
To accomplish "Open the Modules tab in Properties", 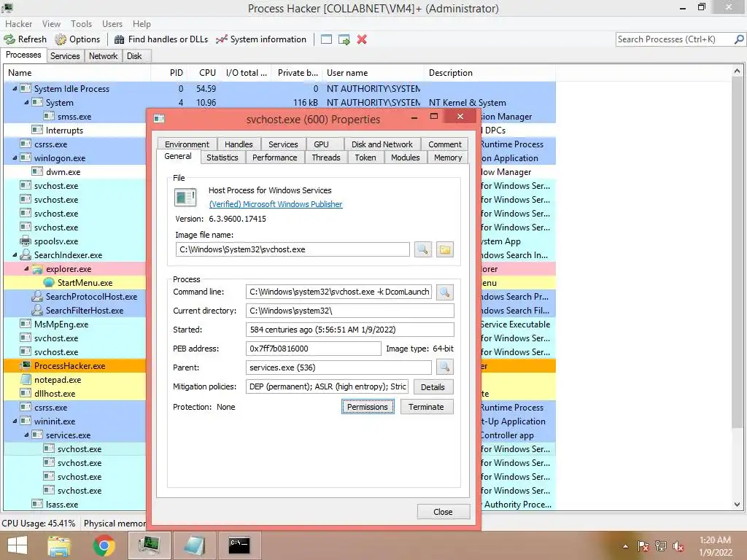I will coord(406,157).
